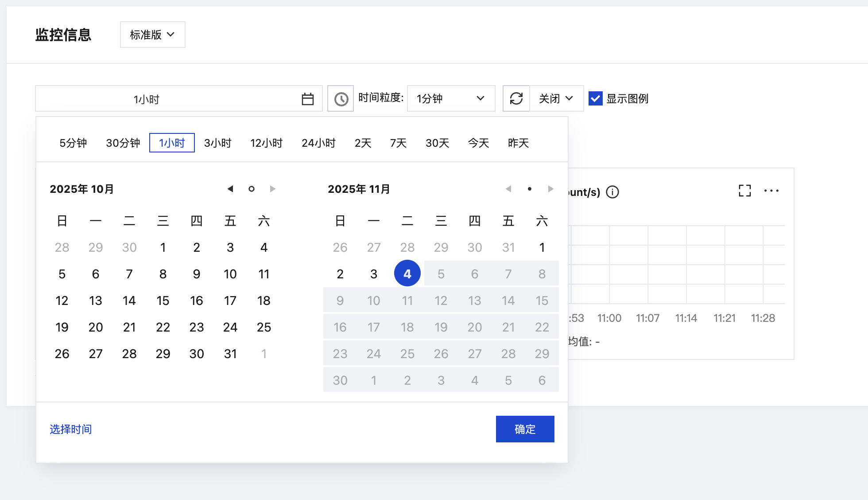
Task: Click the calendar icon in time range field
Action: 307,99
